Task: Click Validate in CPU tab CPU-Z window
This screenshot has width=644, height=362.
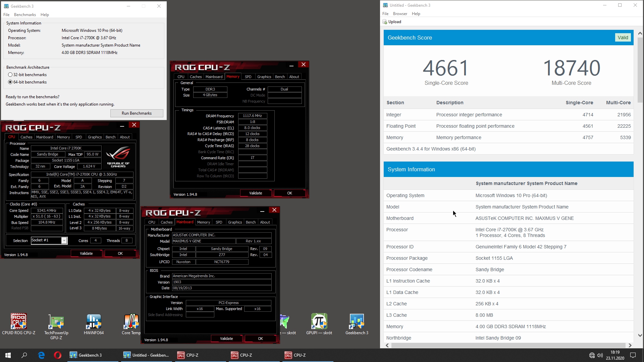Action: tap(86, 253)
